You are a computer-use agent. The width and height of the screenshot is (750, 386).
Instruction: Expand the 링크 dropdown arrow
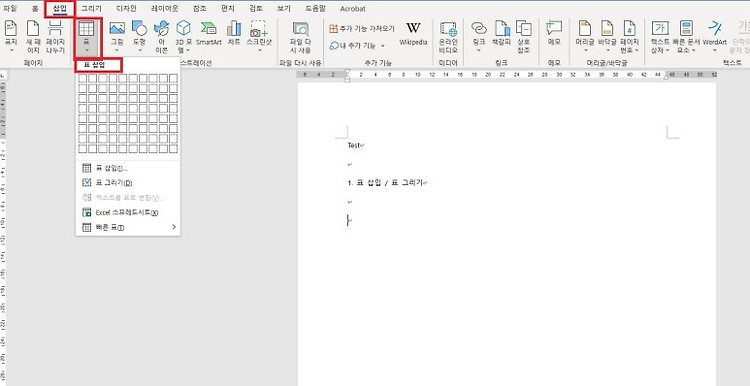(x=479, y=50)
